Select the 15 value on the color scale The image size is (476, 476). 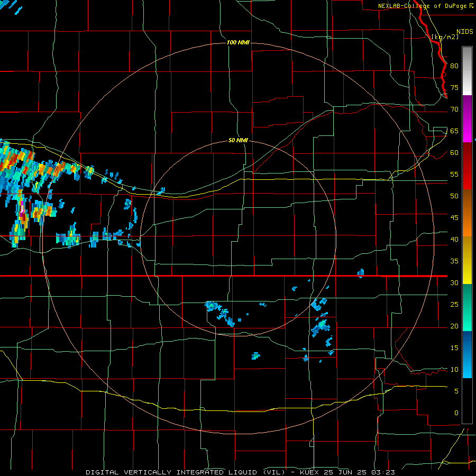(454, 348)
